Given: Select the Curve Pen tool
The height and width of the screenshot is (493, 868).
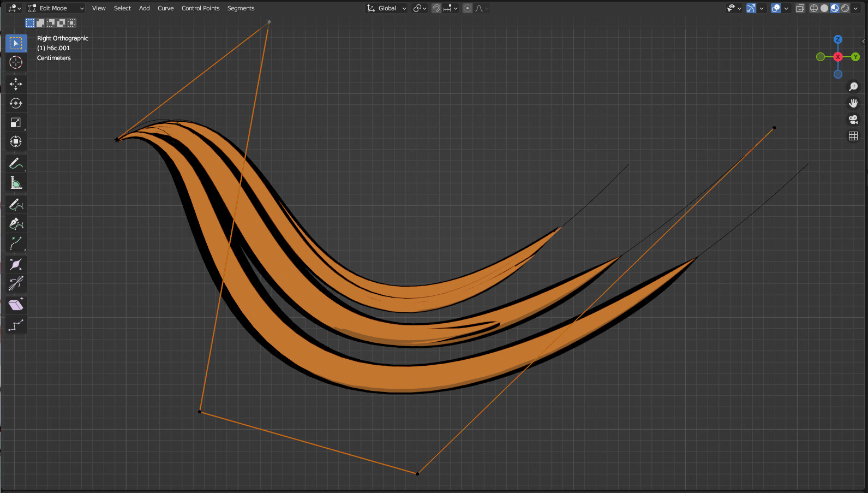Looking at the screenshot, I should [16, 223].
